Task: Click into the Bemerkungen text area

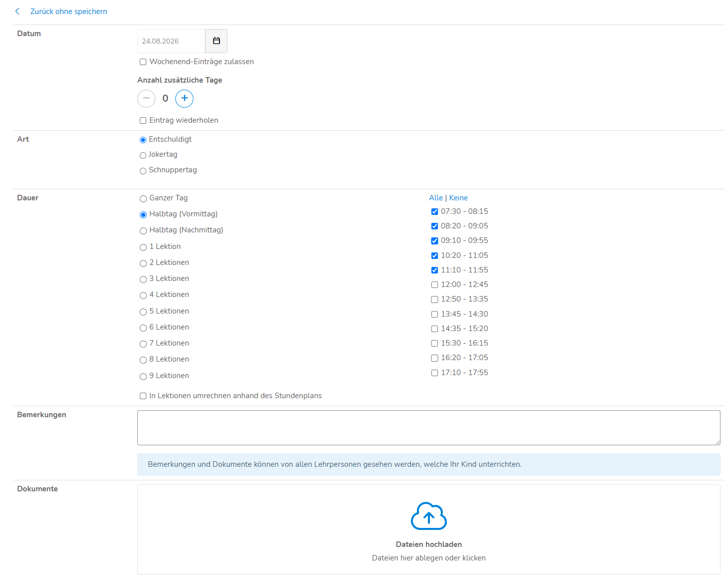Action: (429, 428)
